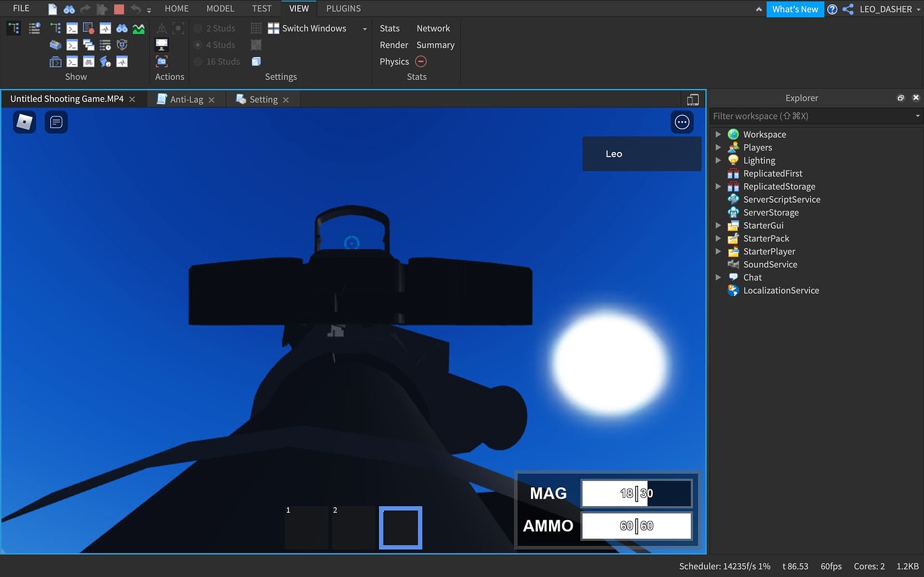Click the help question mark icon in title bar
The height and width of the screenshot is (577, 924).
tap(832, 9)
